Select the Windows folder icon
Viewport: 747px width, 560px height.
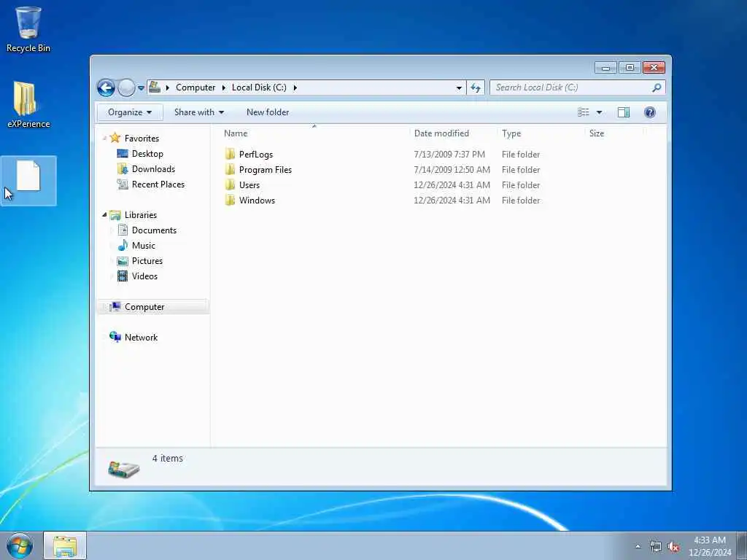pos(230,200)
